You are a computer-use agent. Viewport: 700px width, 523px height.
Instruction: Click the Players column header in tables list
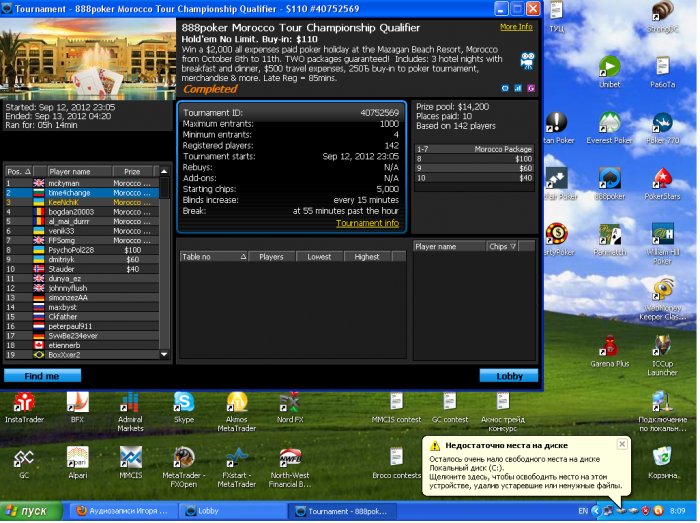[271, 257]
